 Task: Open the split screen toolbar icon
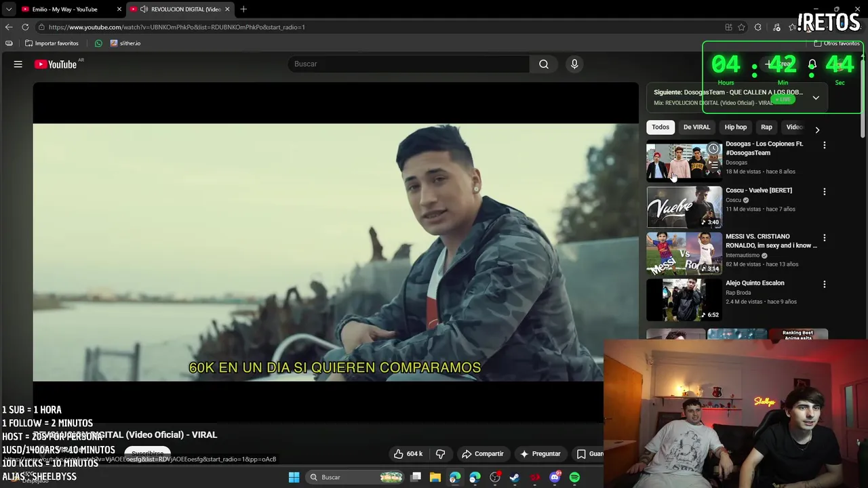tap(728, 27)
